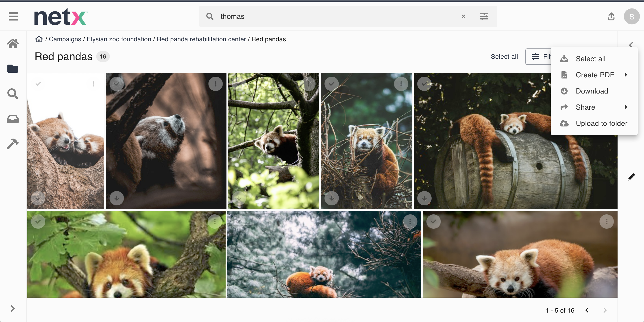Click the upload icon in top bar
The image size is (644, 322).
coord(611,17)
